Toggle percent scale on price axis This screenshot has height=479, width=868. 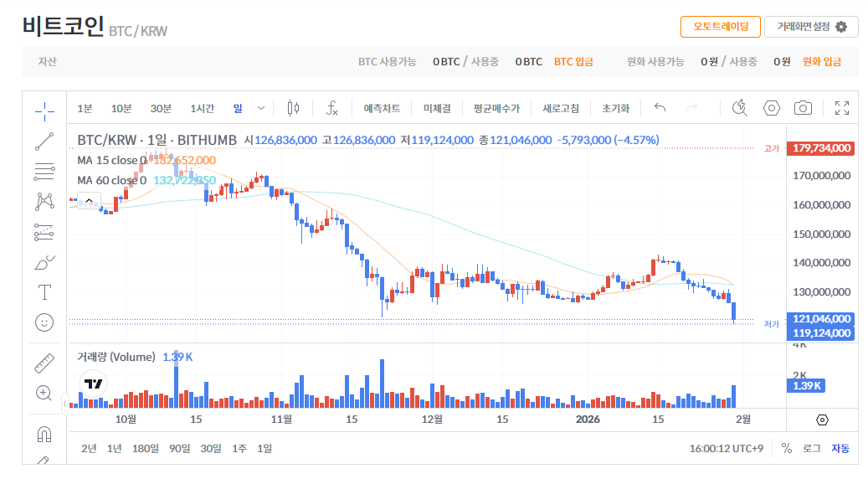786,448
